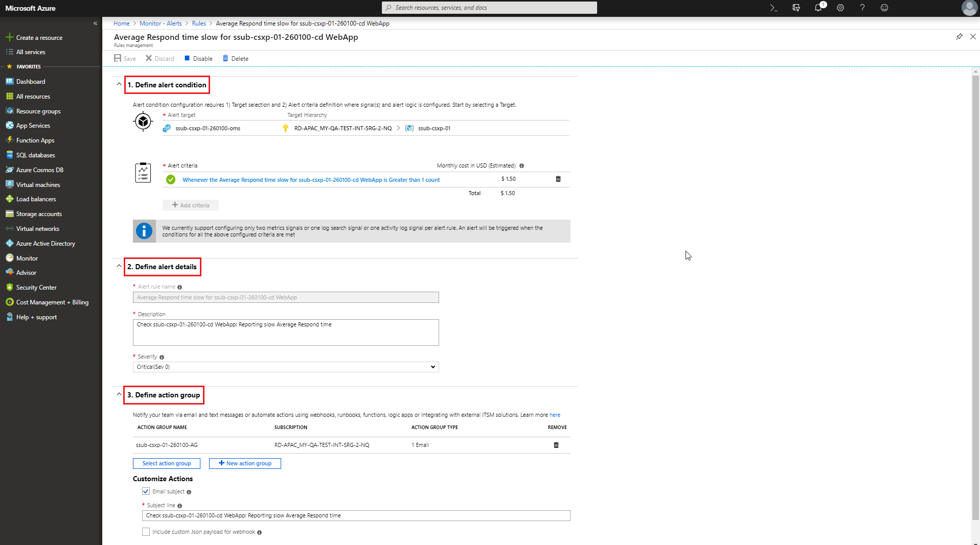Collapse the Define alert condition section

click(119, 84)
